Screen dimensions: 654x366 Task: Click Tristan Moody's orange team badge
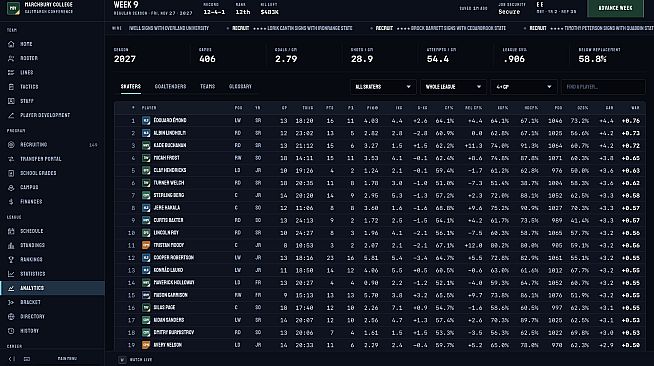pyautogui.click(x=146, y=245)
